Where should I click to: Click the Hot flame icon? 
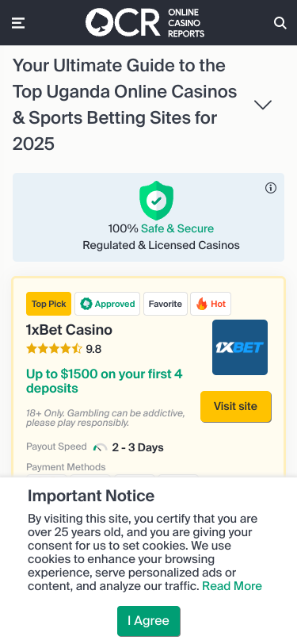(x=201, y=304)
